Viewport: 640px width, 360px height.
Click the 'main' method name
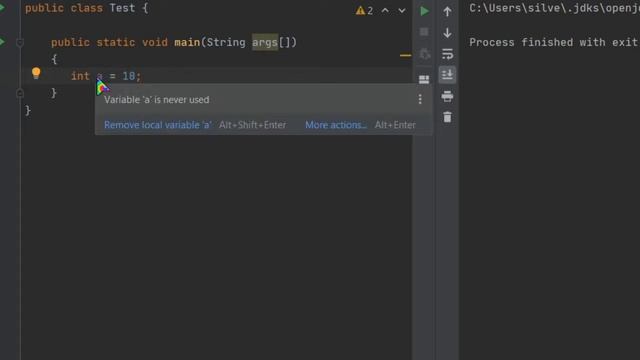(x=187, y=42)
